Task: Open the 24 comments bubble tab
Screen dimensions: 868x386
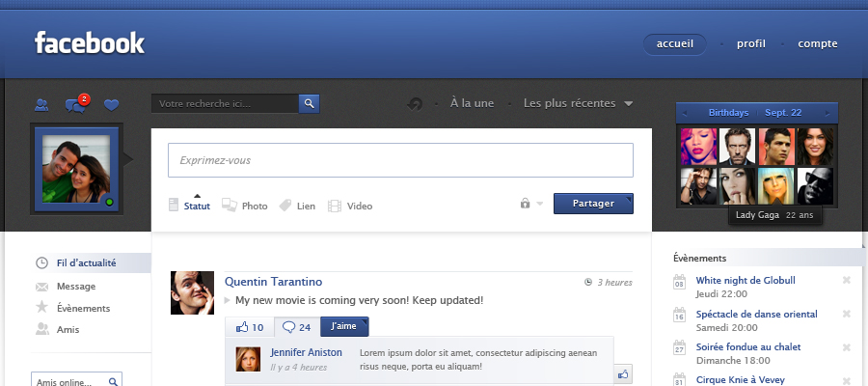Action: [x=297, y=327]
